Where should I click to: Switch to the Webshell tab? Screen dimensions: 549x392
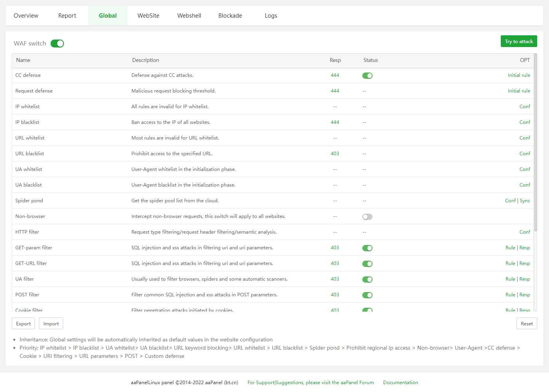click(189, 16)
